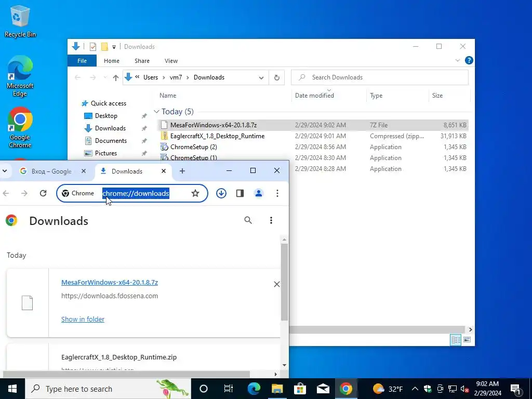Image resolution: width=532 pixels, height=399 pixels.
Task: Switch Explorer to large icons view
Action: click(x=467, y=340)
